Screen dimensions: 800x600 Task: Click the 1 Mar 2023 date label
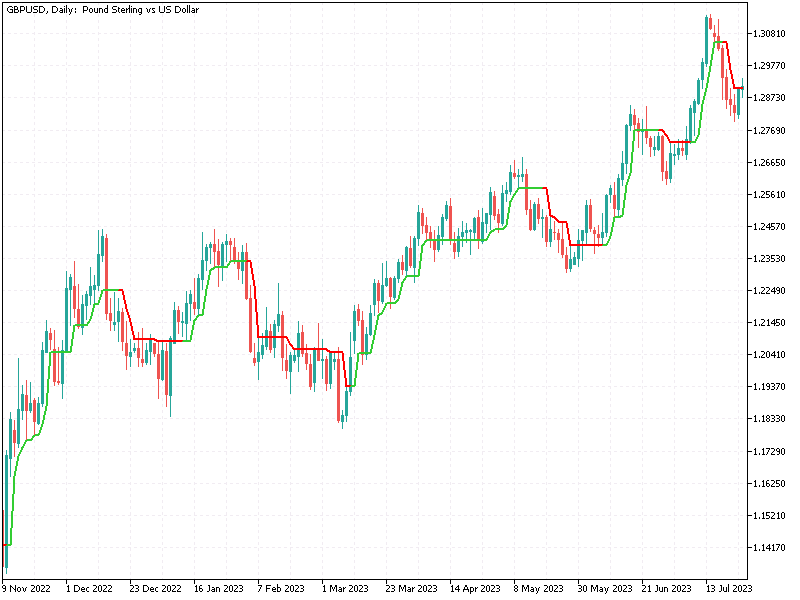pos(345,589)
